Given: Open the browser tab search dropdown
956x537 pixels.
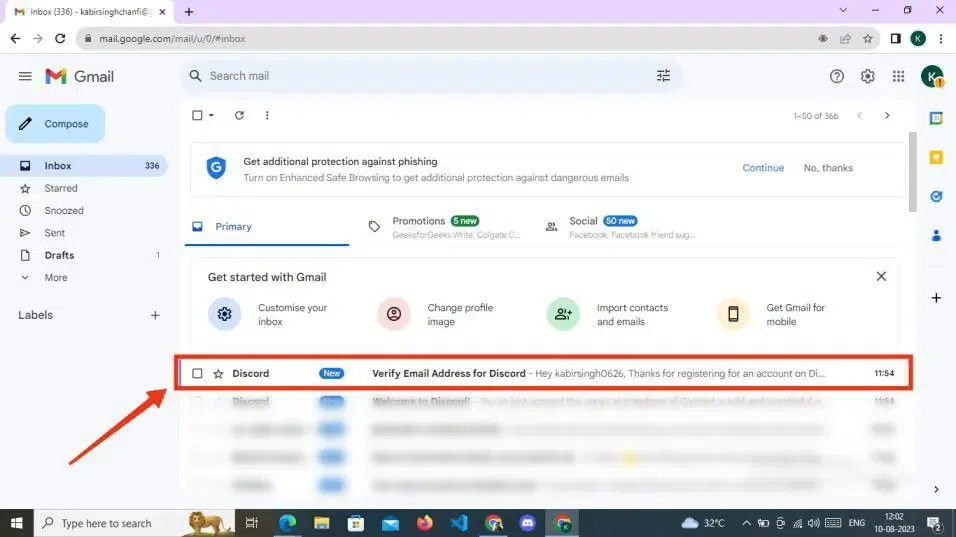Looking at the screenshot, I should pos(843,10).
